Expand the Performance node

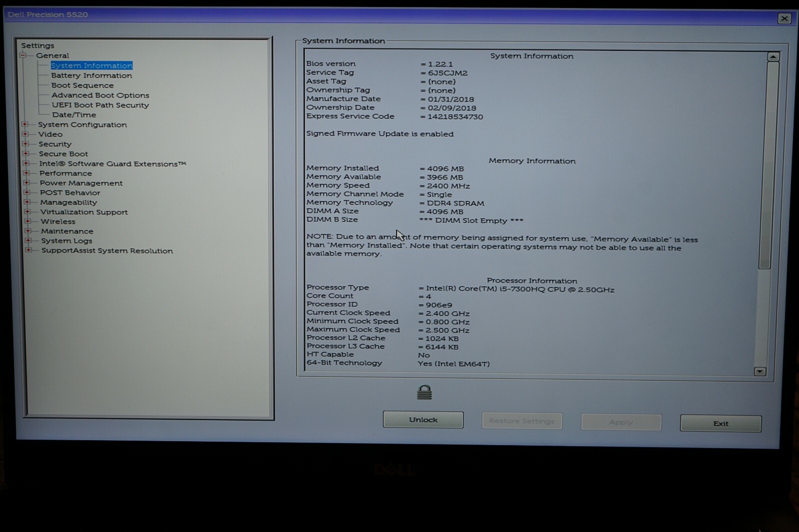26,173
